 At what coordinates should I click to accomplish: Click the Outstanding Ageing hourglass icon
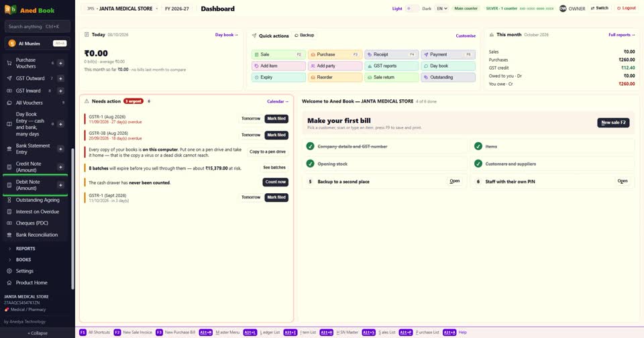[9, 200]
